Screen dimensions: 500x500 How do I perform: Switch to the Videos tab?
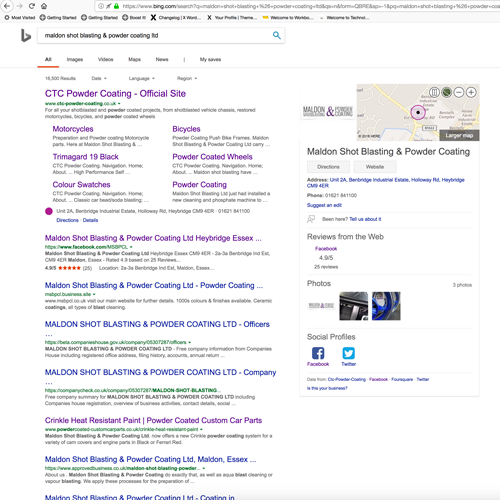click(x=105, y=59)
